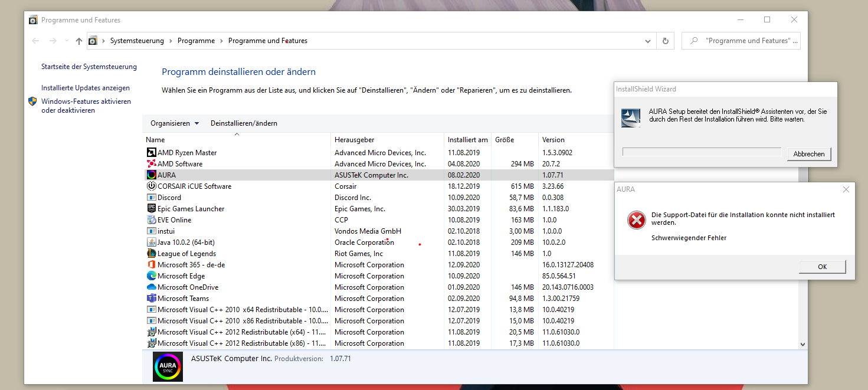Select the EVE Online row name

tap(175, 220)
